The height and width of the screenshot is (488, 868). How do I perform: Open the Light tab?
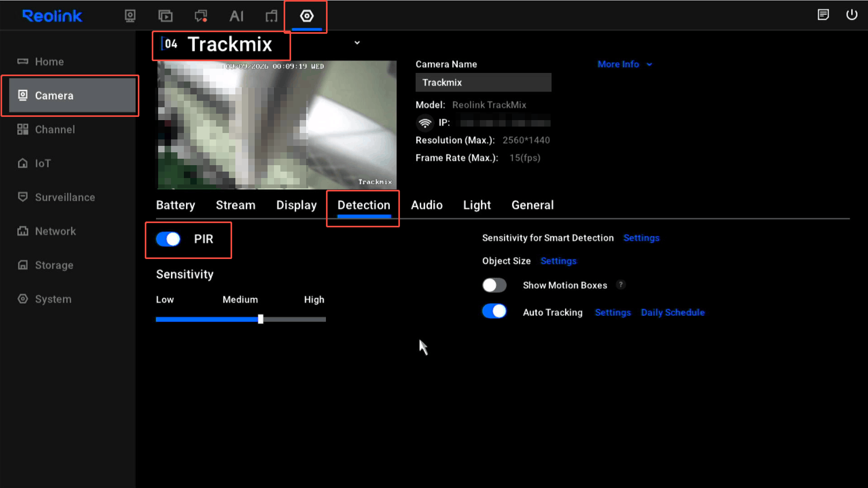[477, 205]
